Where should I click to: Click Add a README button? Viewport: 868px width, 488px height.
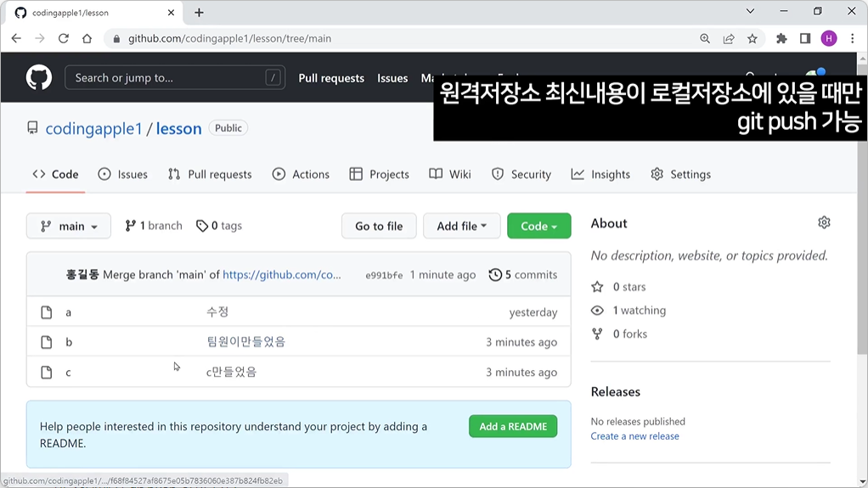point(513,427)
